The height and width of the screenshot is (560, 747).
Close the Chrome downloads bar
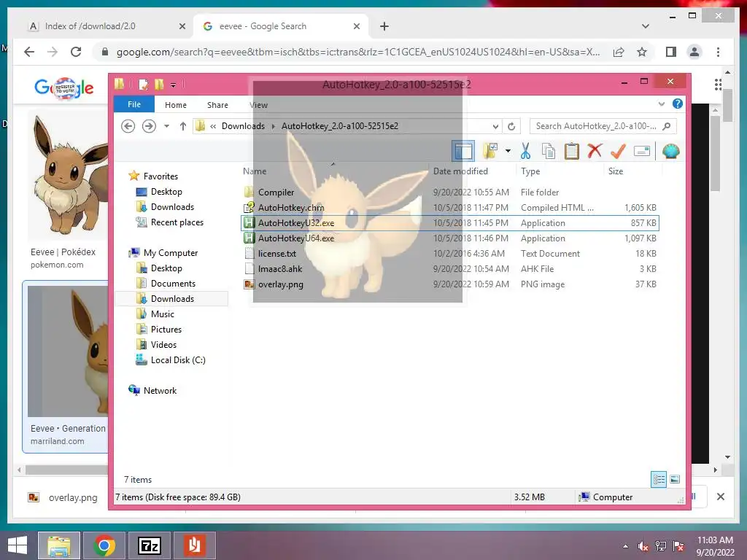click(x=720, y=497)
